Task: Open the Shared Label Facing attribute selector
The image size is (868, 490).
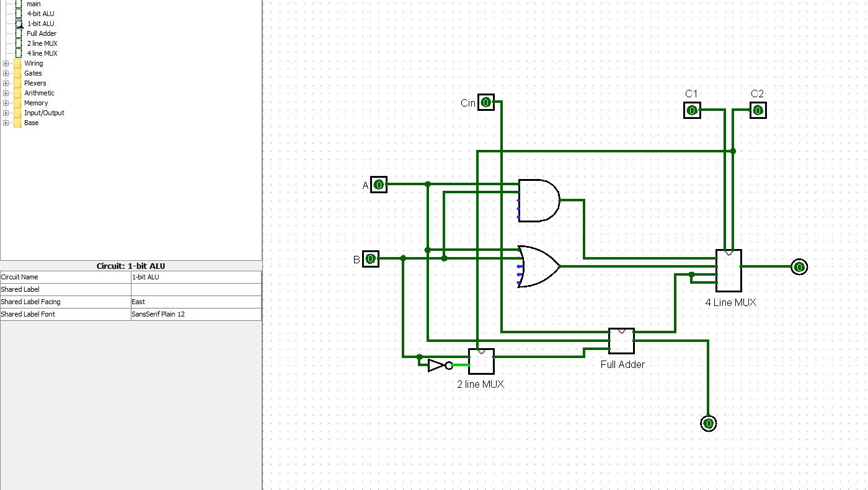Action: pyautogui.click(x=196, y=302)
